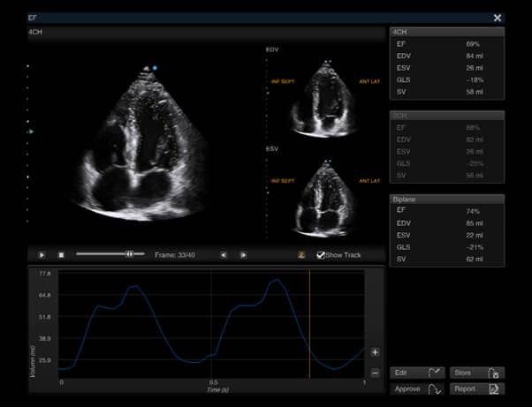Click the green depth arrow marker
The image size is (532, 407).
(x=31, y=132)
